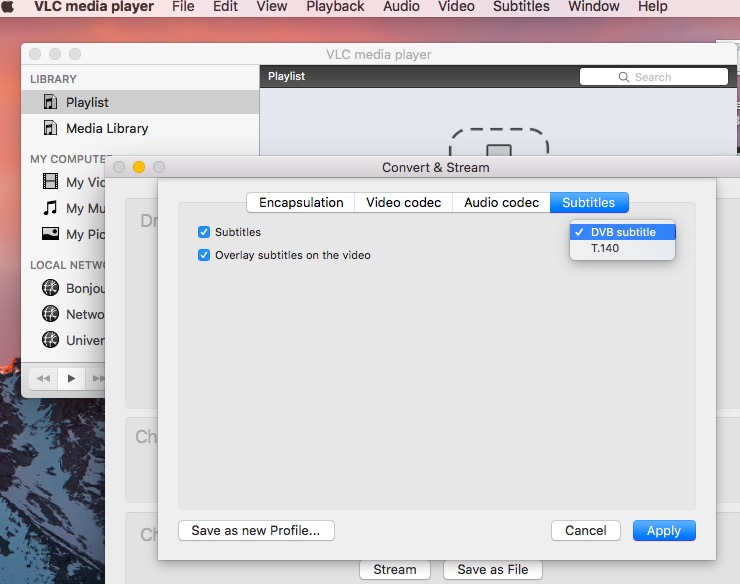Open the Subtitles menu in the menu bar

click(521, 7)
